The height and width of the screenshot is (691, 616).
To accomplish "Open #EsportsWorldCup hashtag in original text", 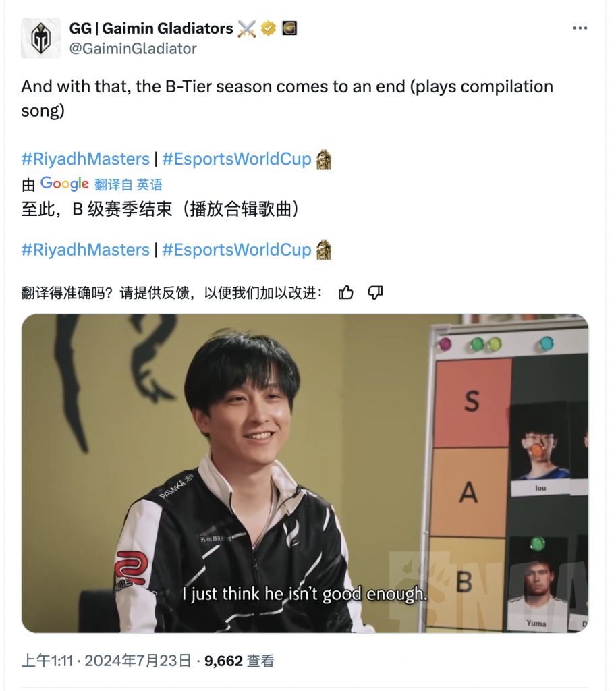I will 237,159.
